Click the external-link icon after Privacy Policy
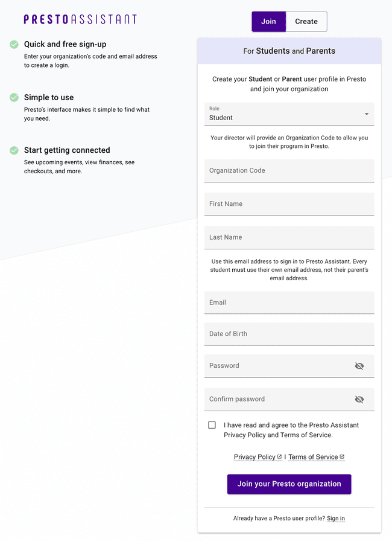Screen dimensions: 392x541 click(x=280, y=457)
